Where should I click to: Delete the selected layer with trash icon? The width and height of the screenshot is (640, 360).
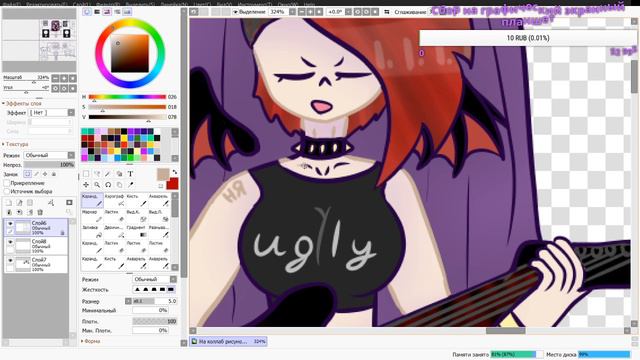(x=40, y=212)
